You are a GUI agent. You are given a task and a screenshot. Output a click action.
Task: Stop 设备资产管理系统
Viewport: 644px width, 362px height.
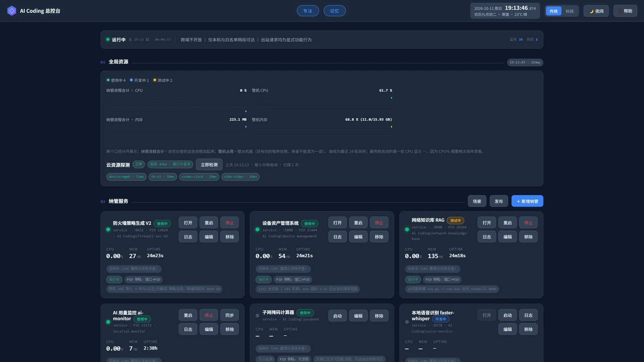[379, 223]
